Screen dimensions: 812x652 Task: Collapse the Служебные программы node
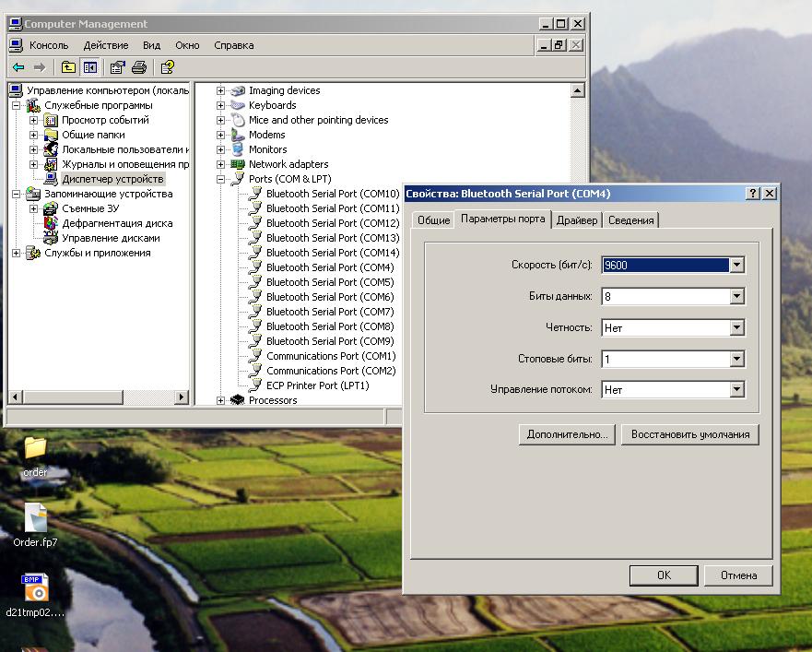point(16,106)
